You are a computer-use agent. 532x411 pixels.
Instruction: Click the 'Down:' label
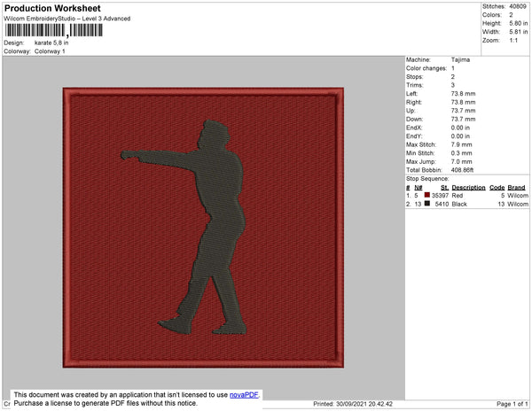coord(414,119)
